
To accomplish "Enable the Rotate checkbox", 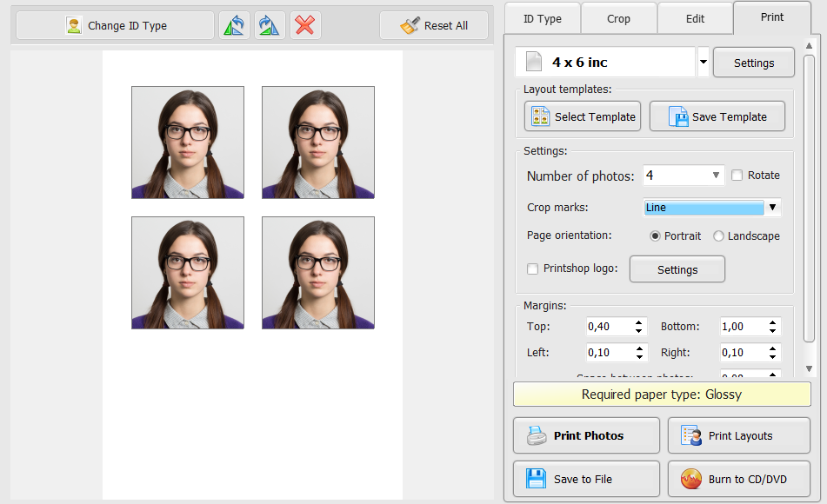I will click(737, 175).
